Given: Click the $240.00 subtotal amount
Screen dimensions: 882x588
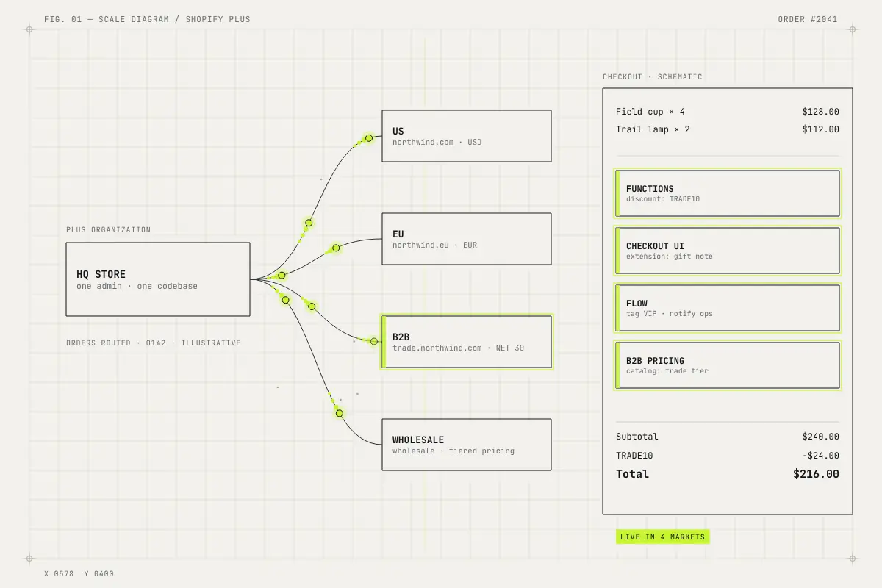Looking at the screenshot, I should pyautogui.click(x=820, y=437).
